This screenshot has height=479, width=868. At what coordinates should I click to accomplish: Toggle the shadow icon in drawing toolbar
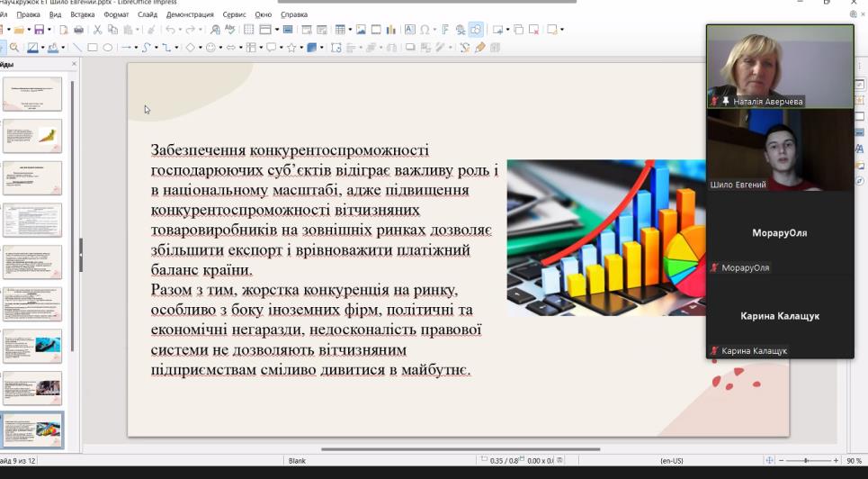(410, 48)
